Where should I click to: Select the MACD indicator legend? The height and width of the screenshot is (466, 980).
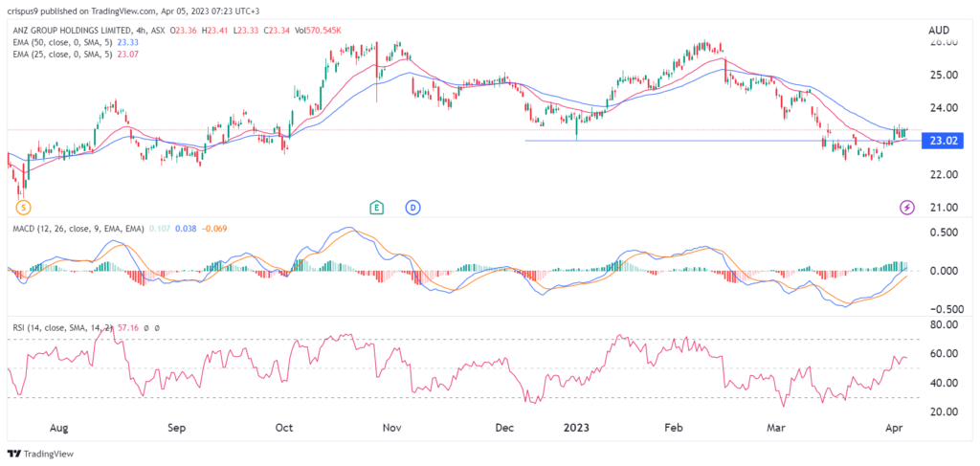(78, 229)
